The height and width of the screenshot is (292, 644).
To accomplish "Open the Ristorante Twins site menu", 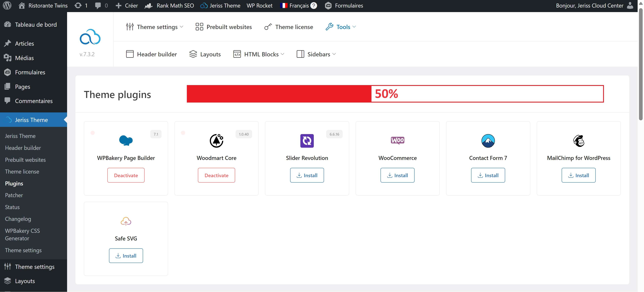I will tap(43, 6).
